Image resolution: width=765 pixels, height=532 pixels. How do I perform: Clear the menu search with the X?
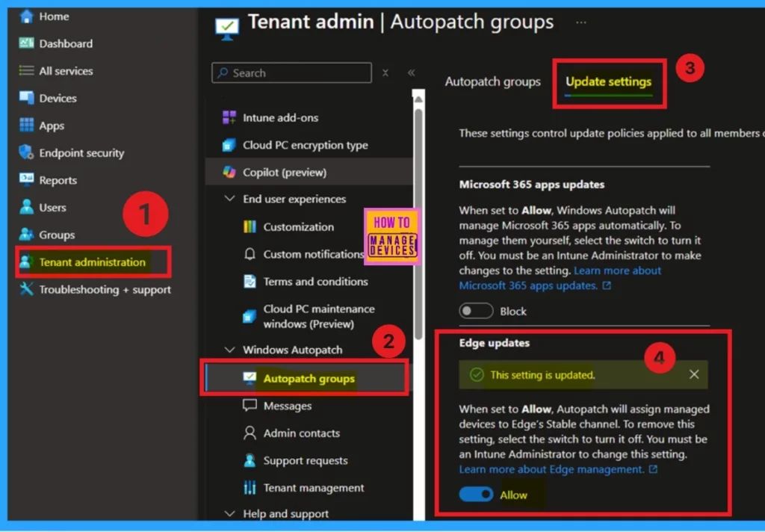pyautogui.click(x=385, y=72)
